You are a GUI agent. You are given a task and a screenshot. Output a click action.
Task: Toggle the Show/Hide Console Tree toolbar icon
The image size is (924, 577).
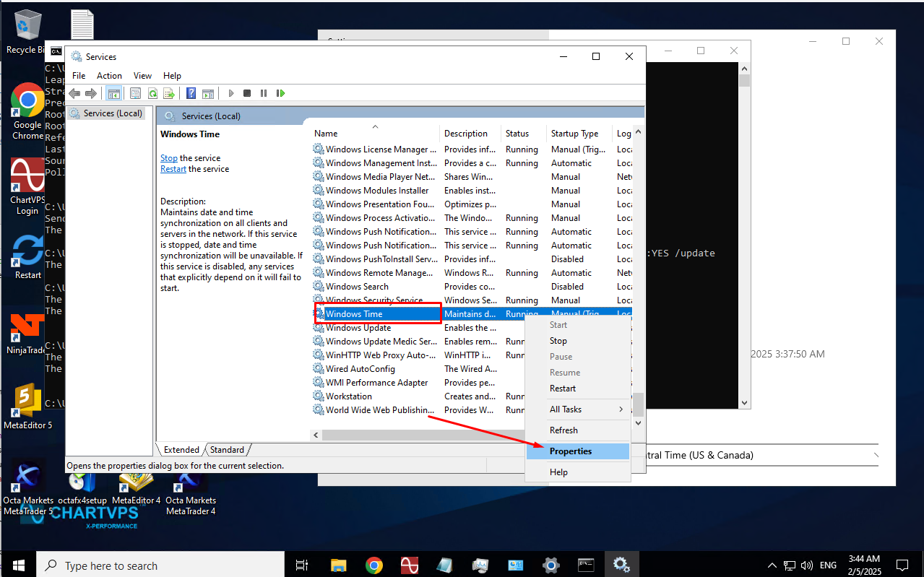(x=113, y=93)
